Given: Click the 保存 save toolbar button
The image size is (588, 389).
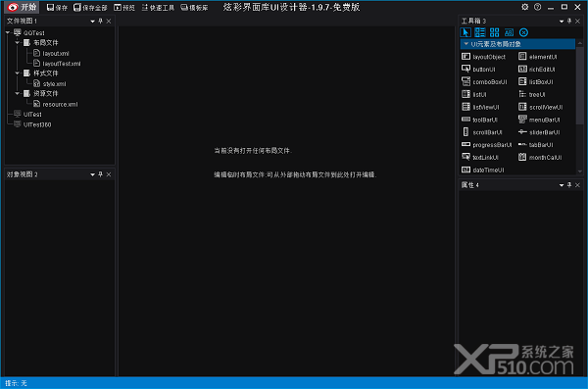Looking at the screenshot, I should [x=57, y=8].
